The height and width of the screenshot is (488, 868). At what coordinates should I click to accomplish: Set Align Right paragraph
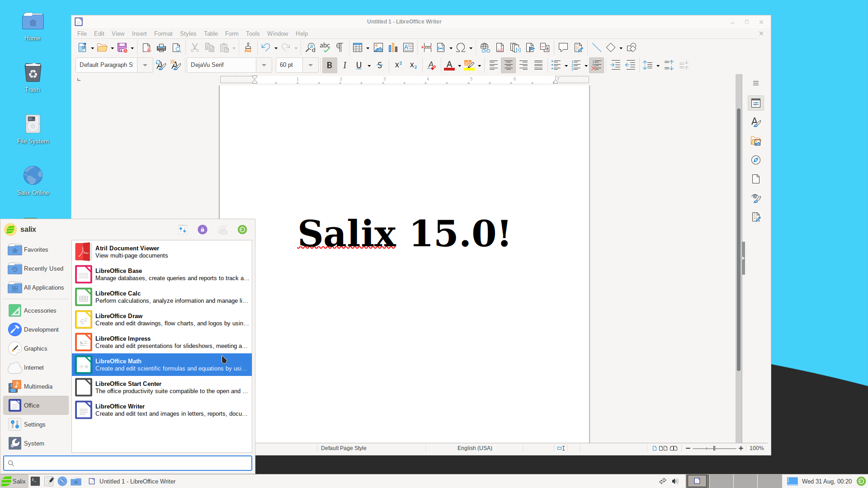(x=523, y=66)
